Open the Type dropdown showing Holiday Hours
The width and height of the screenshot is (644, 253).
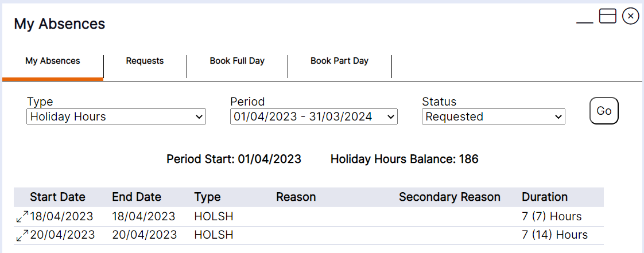116,116
